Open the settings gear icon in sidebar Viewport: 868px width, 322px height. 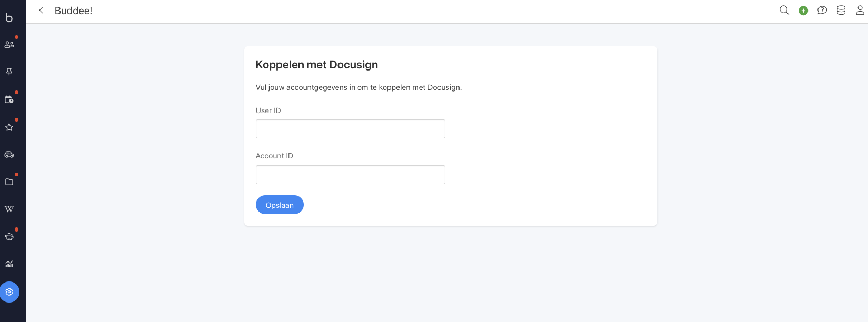9,292
